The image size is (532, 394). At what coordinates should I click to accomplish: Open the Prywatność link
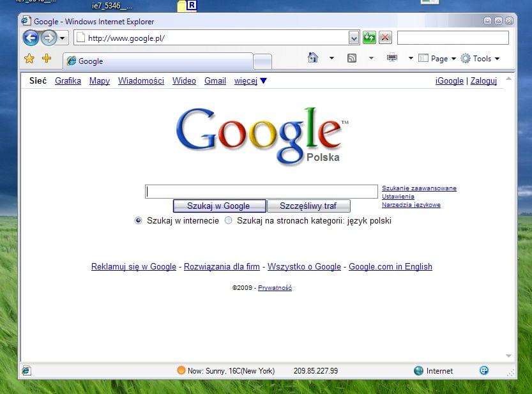pos(275,288)
